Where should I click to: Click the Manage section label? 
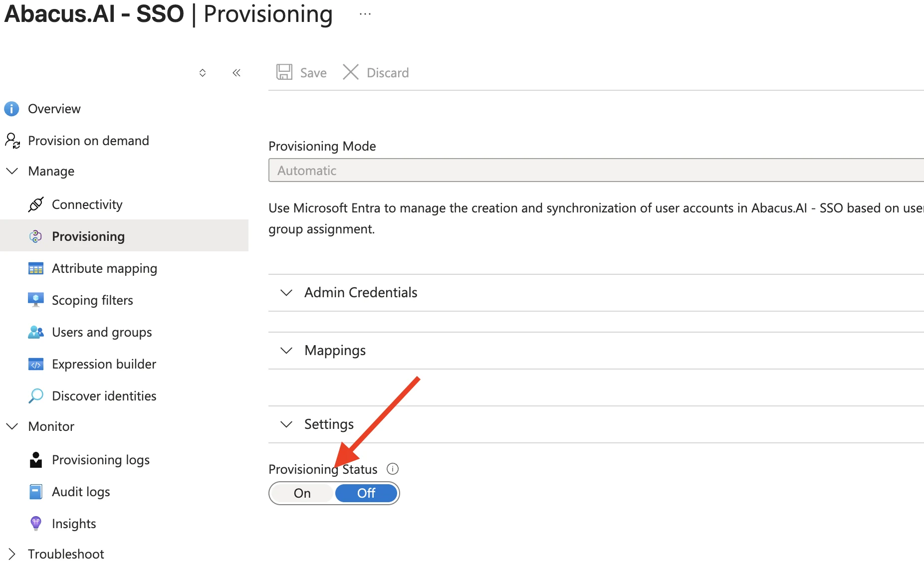tap(51, 171)
